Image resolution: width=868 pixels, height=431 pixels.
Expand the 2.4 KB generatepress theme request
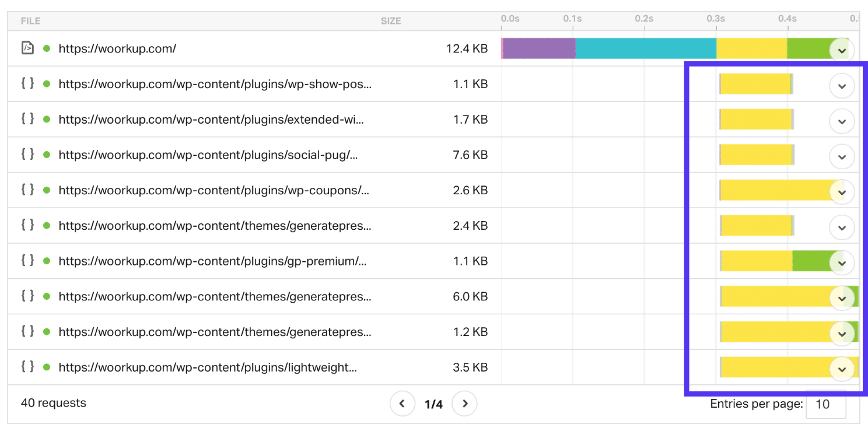[841, 227]
